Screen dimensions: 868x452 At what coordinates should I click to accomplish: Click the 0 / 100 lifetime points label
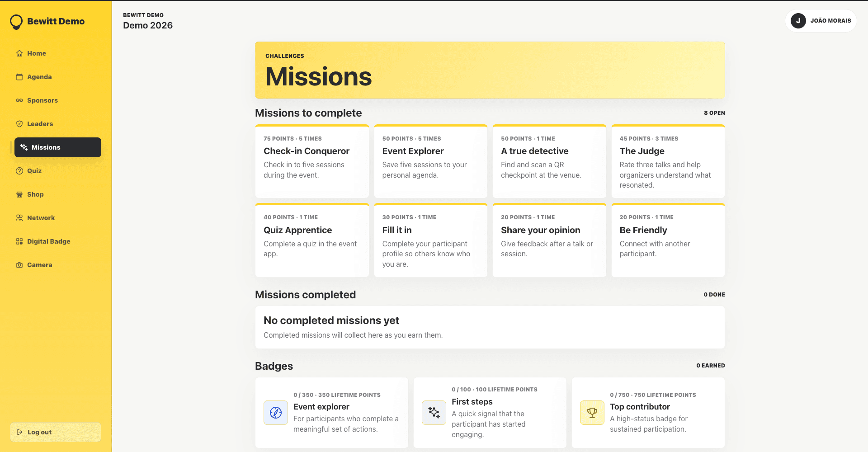point(495,390)
